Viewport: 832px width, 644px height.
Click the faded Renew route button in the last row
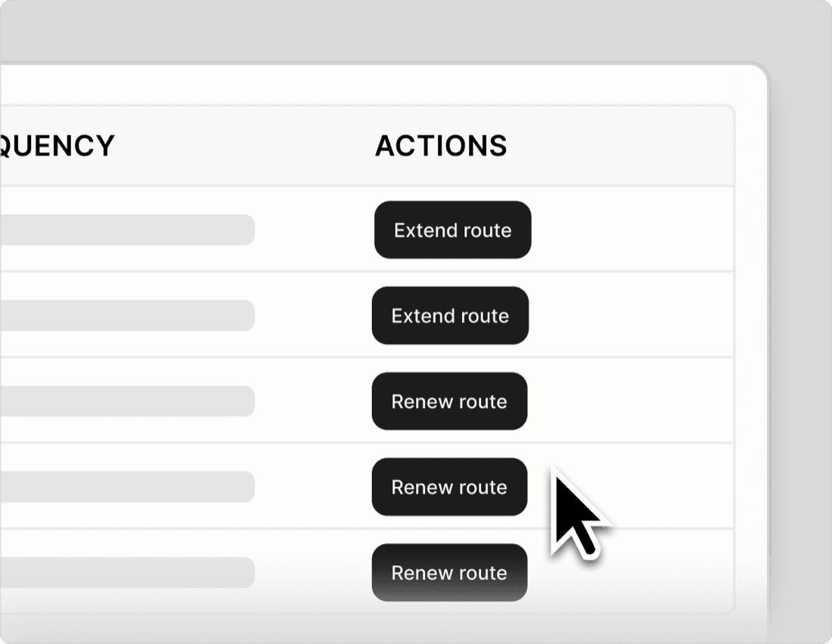point(449,573)
